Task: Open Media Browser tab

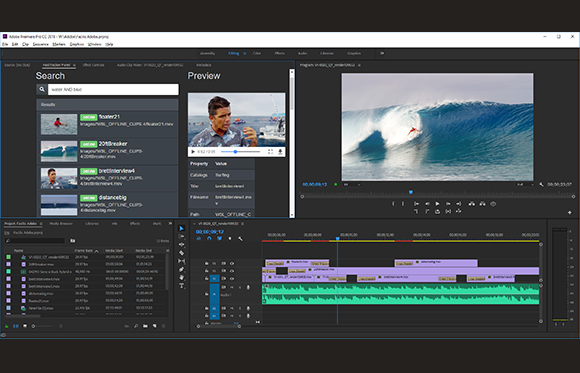Action: coord(61,224)
